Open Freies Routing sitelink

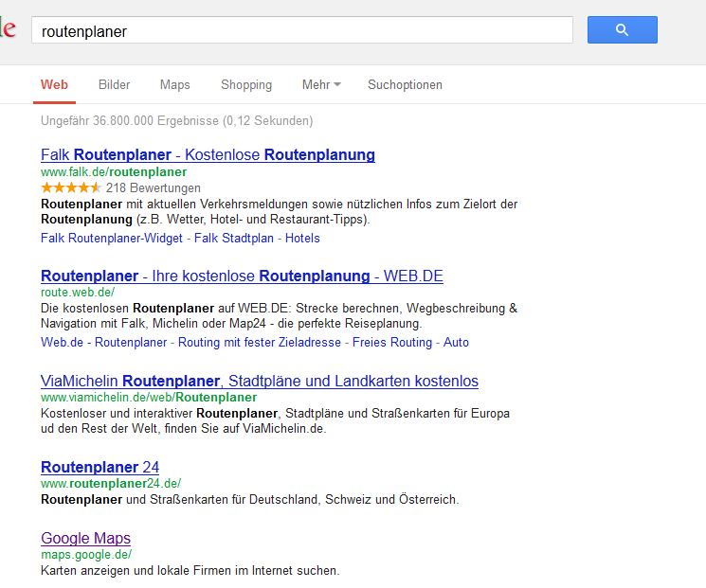coord(392,343)
